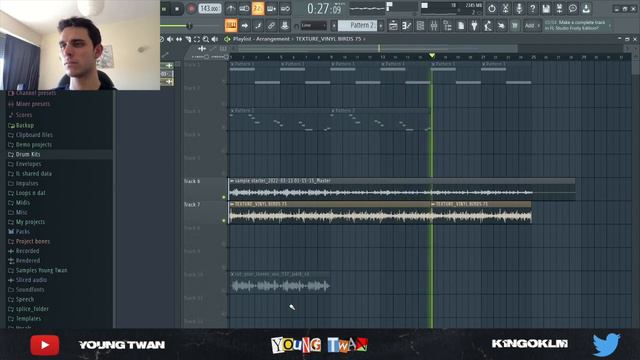Open the Add dropdown button
This screenshot has width=640, height=360.
tap(532, 26)
